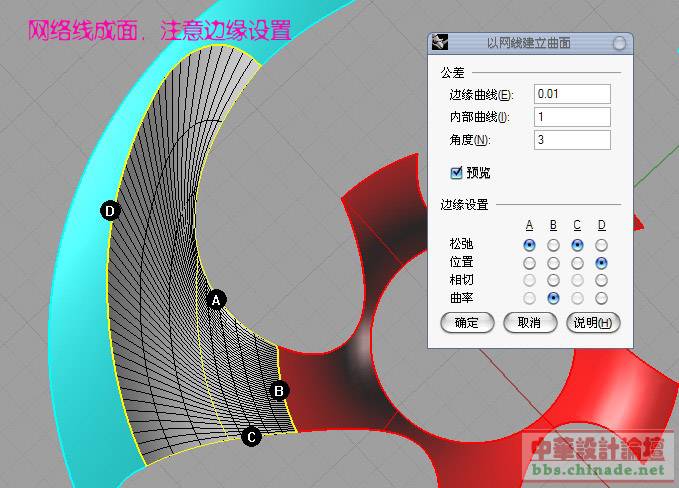The image size is (679, 488).
Task: Select 曲率 option for edge B
Action: (553, 298)
